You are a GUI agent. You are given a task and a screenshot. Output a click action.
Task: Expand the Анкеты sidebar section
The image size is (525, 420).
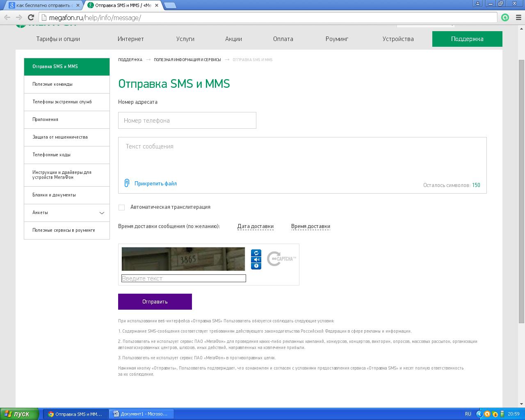click(102, 213)
